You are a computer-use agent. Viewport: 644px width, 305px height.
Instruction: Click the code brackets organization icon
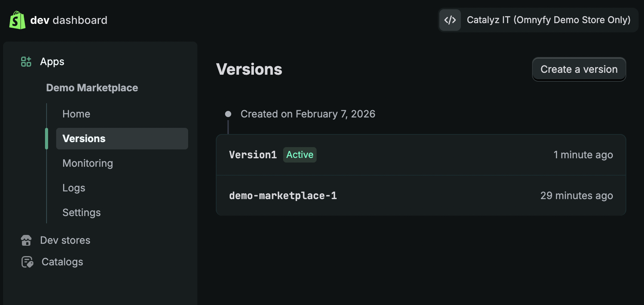[450, 20]
